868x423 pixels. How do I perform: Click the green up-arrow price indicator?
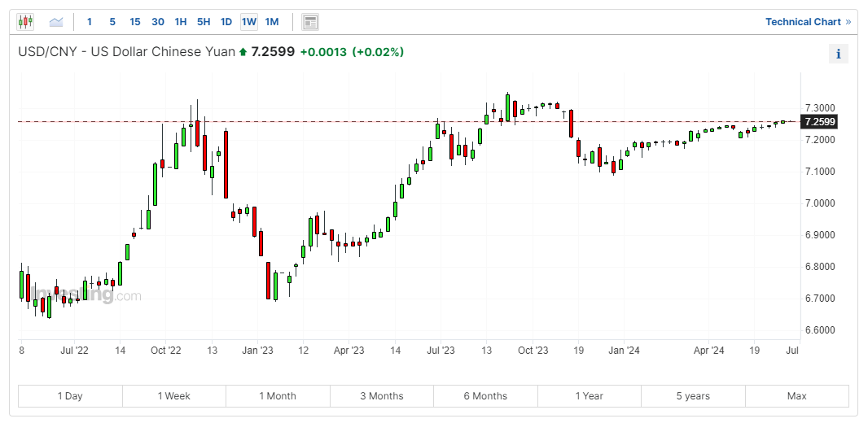(243, 53)
